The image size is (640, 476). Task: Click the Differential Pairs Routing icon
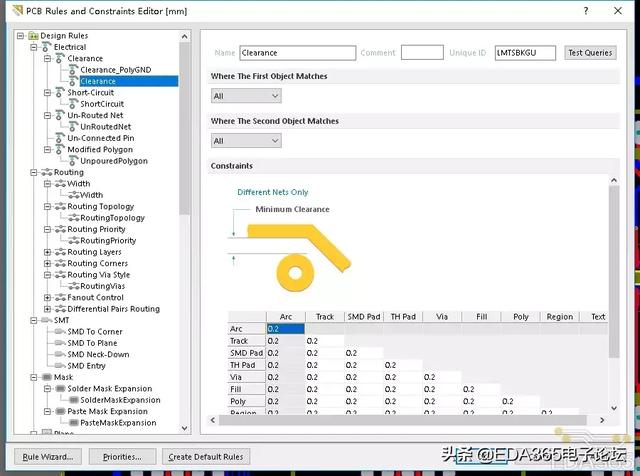tap(60, 309)
